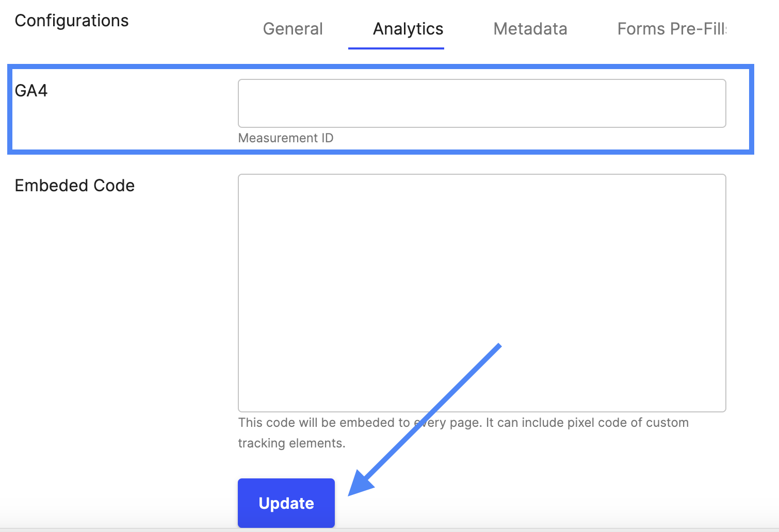Select the Analytics tab
This screenshot has height=532, width=779.
coord(408,29)
